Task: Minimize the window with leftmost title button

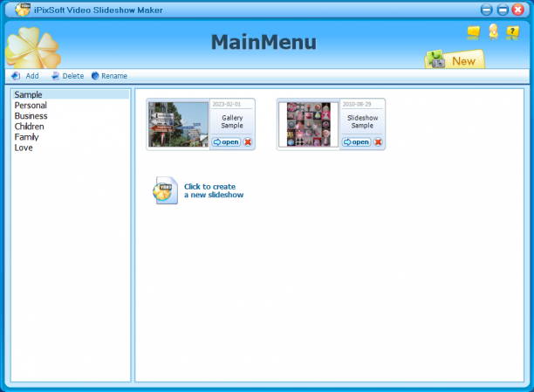Action: [x=486, y=10]
